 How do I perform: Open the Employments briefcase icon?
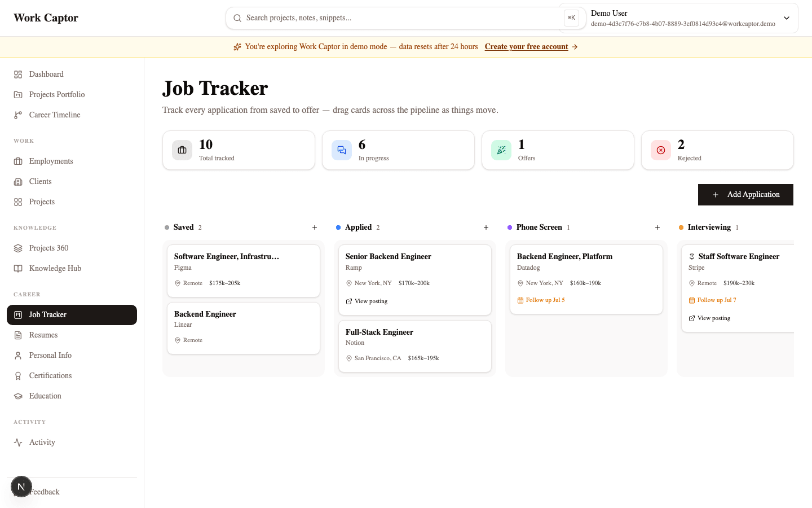[x=18, y=161]
